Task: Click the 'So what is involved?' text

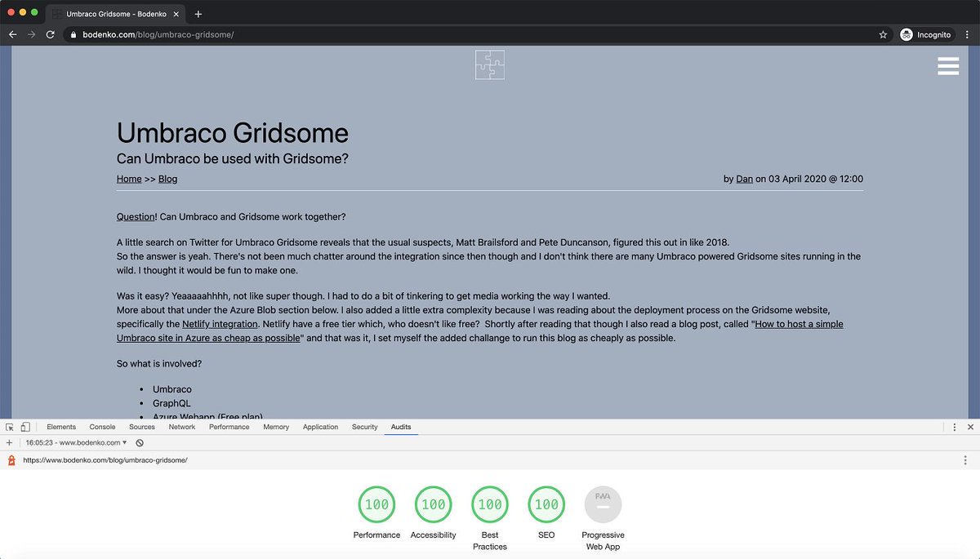Action: click(159, 363)
